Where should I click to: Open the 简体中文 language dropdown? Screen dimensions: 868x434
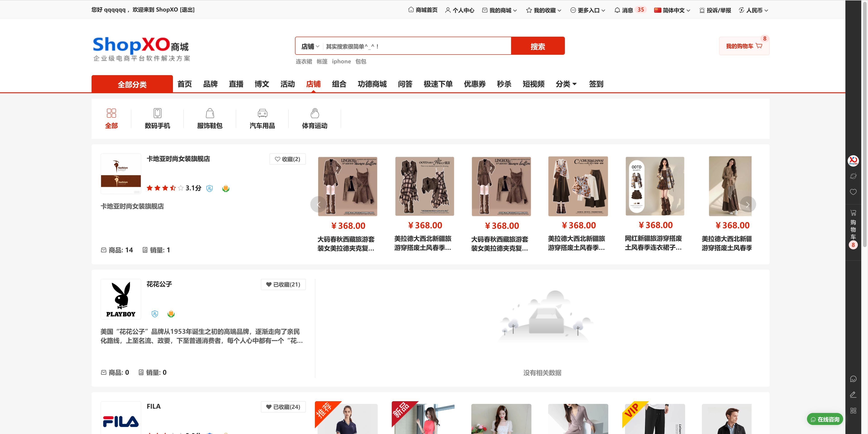672,10
